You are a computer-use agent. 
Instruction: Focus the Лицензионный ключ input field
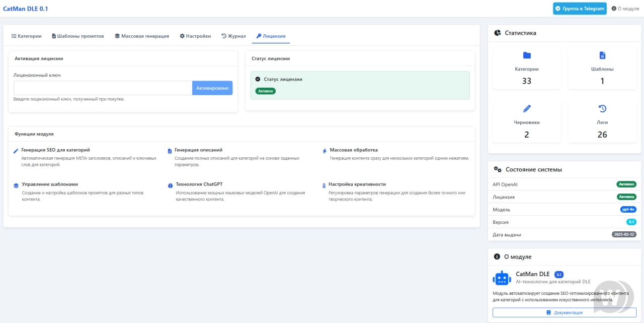pos(103,88)
